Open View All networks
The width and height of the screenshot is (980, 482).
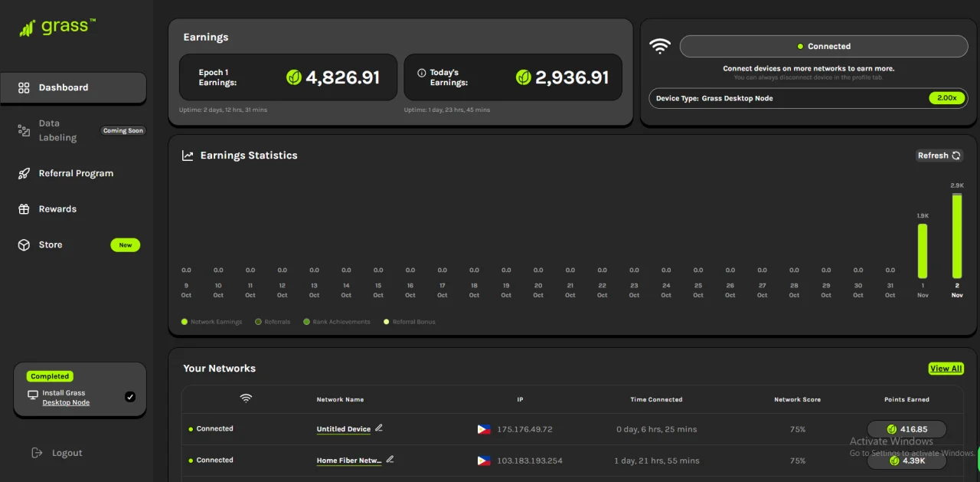pyautogui.click(x=946, y=369)
